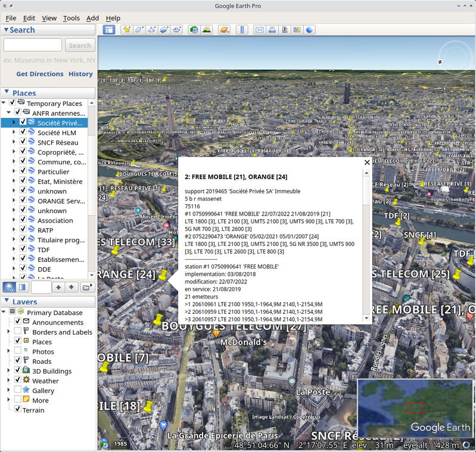Uncheck Temporary Places checkbox
476x452 pixels.
coord(13,102)
